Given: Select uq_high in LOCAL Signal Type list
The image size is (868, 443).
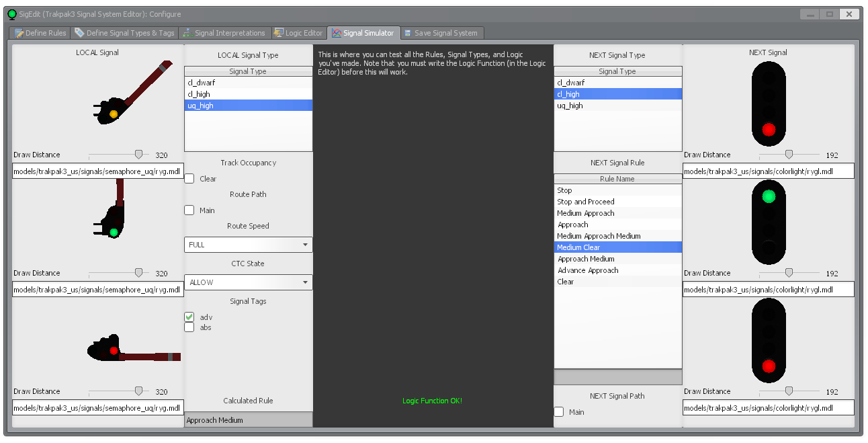Looking at the screenshot, I should pyautogui.click(x=249, y=106).
